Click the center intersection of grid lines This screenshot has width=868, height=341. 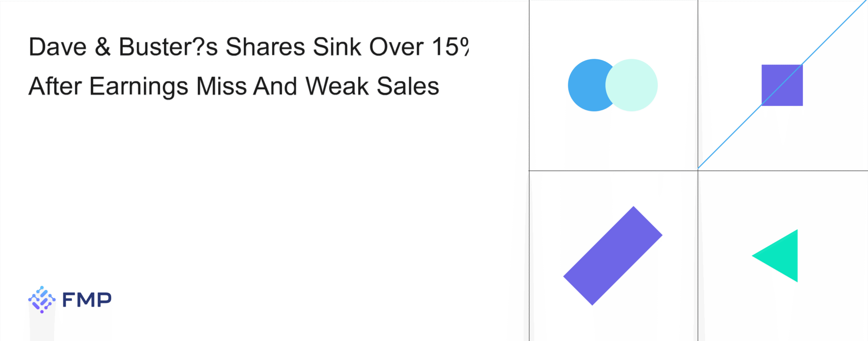[x=698, y=171]
